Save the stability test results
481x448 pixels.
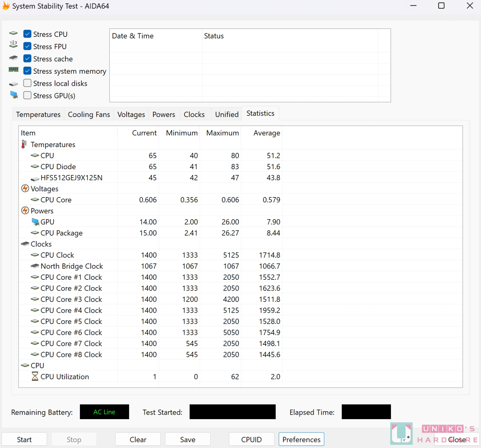tap(188, 439)
